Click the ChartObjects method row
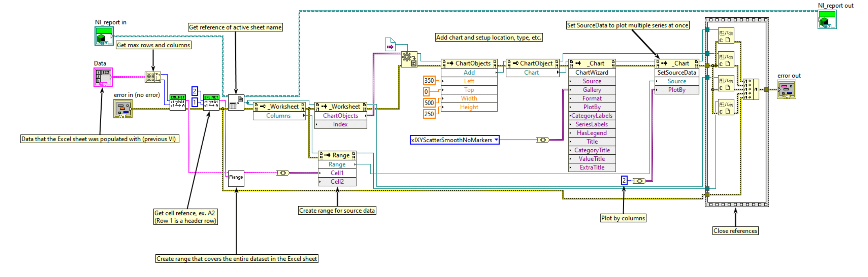The image size is (868, 277). (341, 115)
